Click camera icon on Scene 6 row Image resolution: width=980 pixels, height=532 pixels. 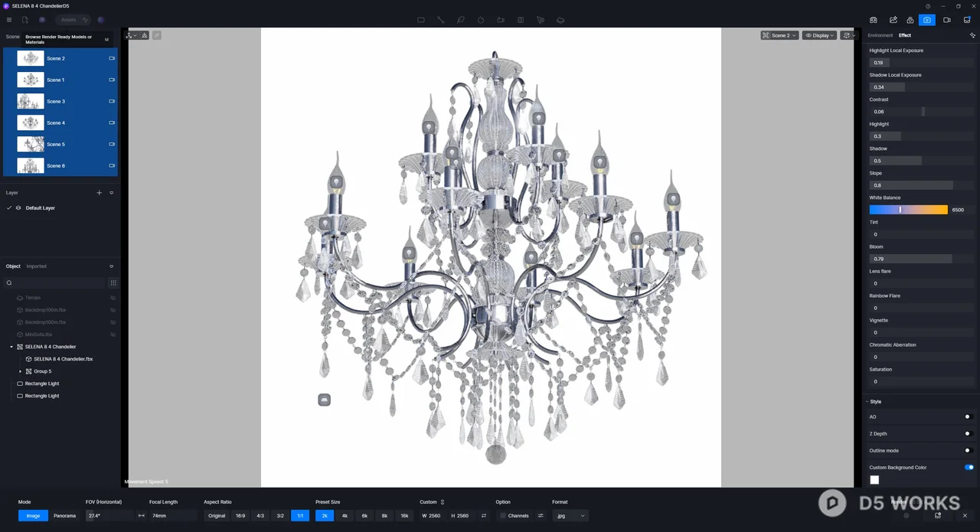point(112,165)
